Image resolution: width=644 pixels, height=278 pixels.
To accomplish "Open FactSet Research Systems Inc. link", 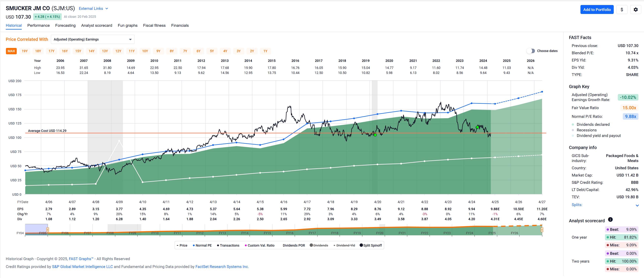I will pyautogui.click(x=222, y=266).
